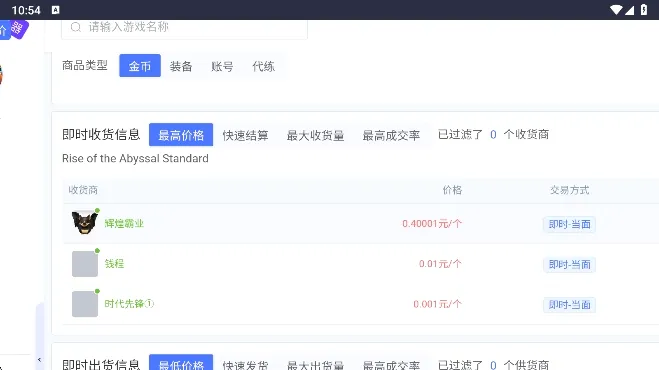Sort sell info by 最大出货量

point(316,365)
